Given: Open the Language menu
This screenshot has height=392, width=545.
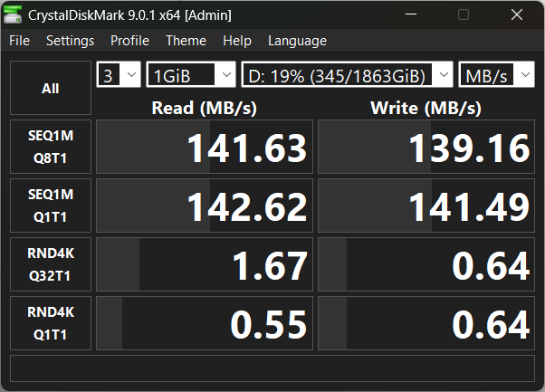Looking at the screenshot, I should [297, 41].
